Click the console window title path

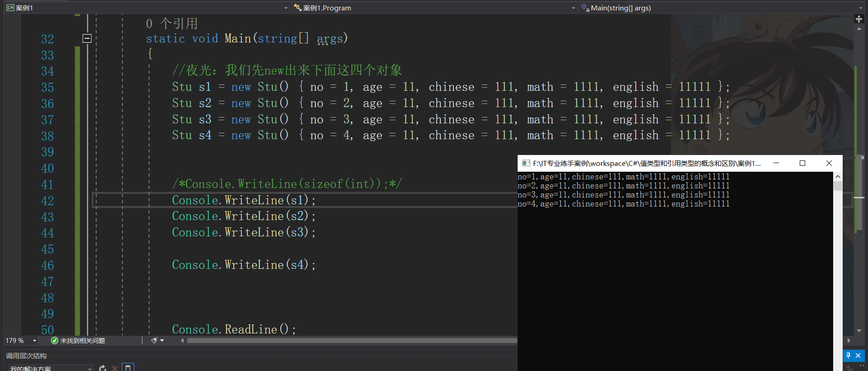(647, 163)
